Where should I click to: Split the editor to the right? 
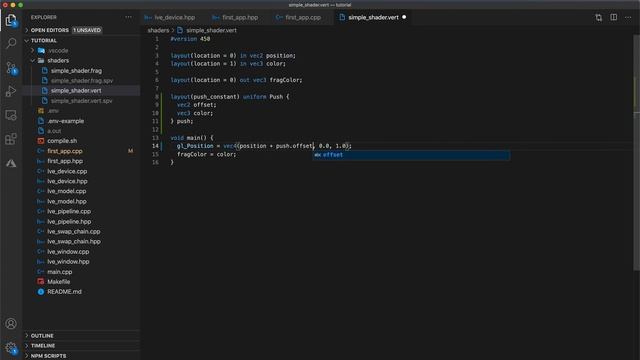tap(613, 18)
